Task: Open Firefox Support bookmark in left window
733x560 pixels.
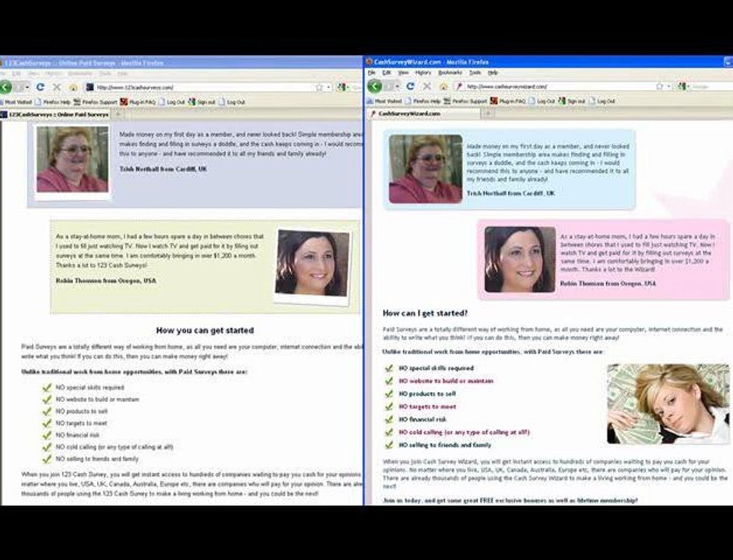Action: [x=96, y=102]
